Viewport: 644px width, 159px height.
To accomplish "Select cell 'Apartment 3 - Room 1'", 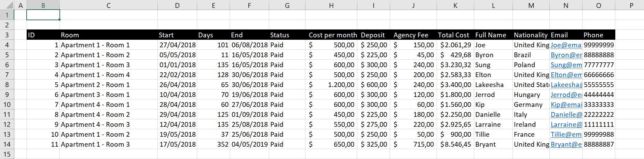I will point(109,95).
